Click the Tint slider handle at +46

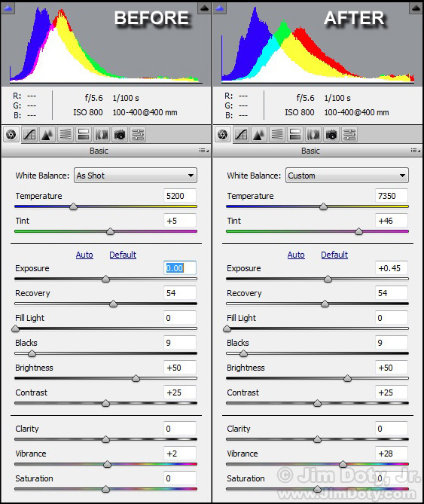358,231
